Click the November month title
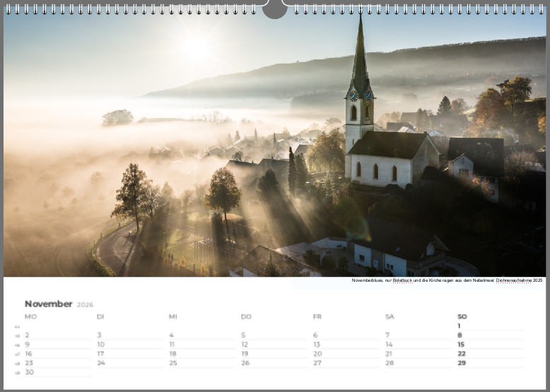The height and width of the screenshot is (392, 550). (x=48, y=304)
